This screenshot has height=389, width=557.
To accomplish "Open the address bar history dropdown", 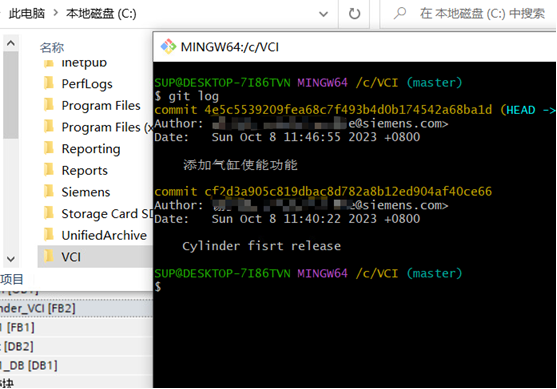I will point(323,14).
